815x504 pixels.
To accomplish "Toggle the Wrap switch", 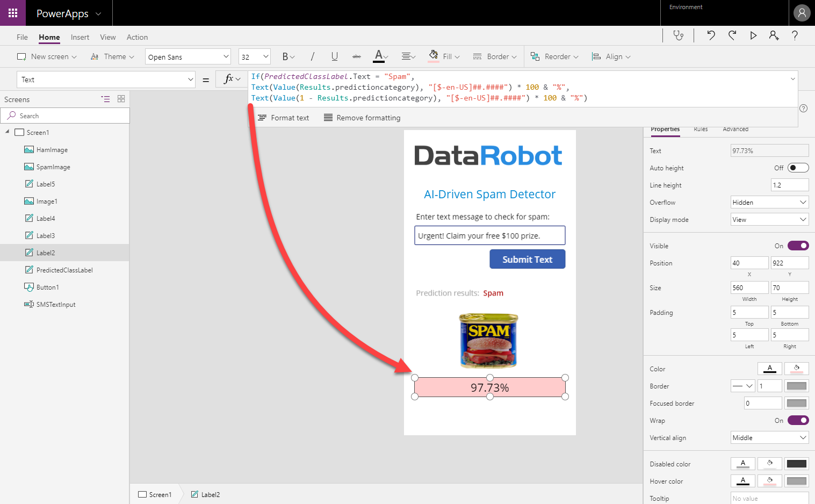I will [x=798, y=420].
